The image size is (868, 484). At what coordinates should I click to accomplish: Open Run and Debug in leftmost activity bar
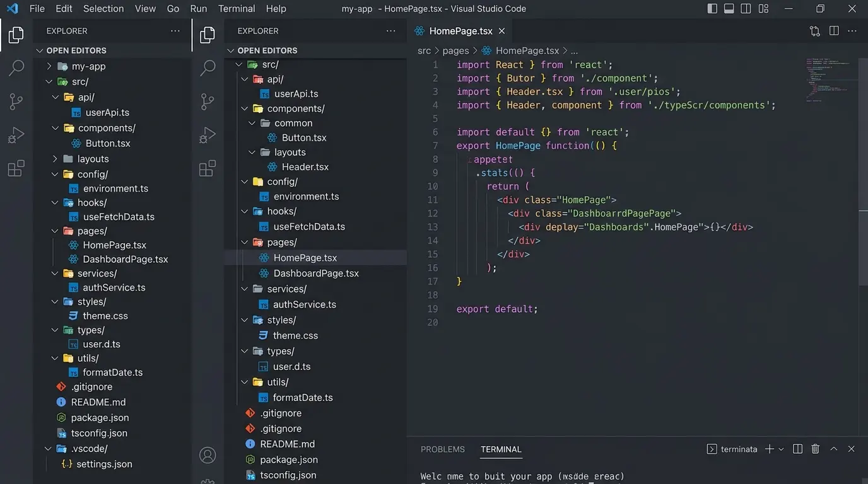[x=16, y=135]
